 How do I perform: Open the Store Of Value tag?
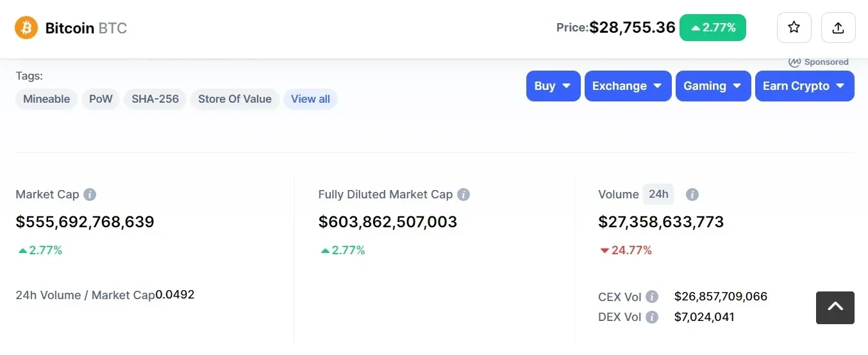pos(235,99)
